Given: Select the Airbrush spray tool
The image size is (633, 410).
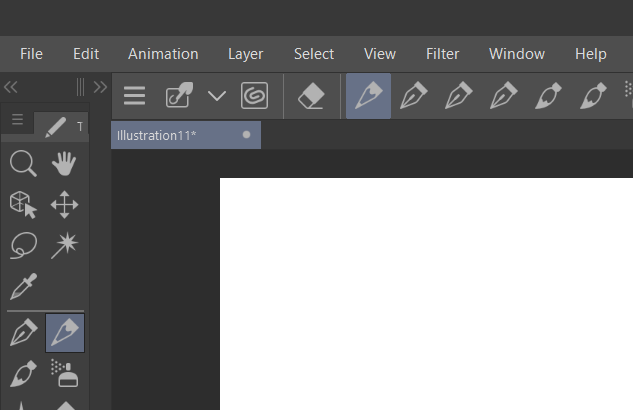Looking at the screenshot, I should 65,374.
